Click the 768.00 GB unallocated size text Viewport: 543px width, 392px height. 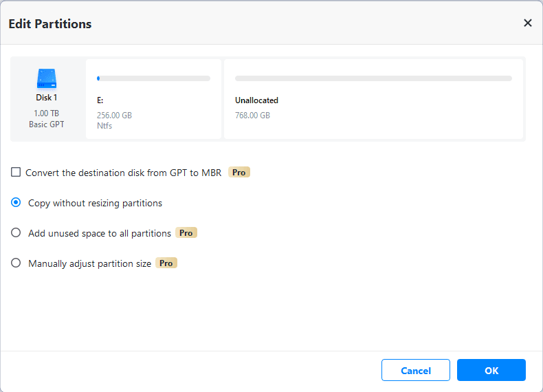point(252,116)
